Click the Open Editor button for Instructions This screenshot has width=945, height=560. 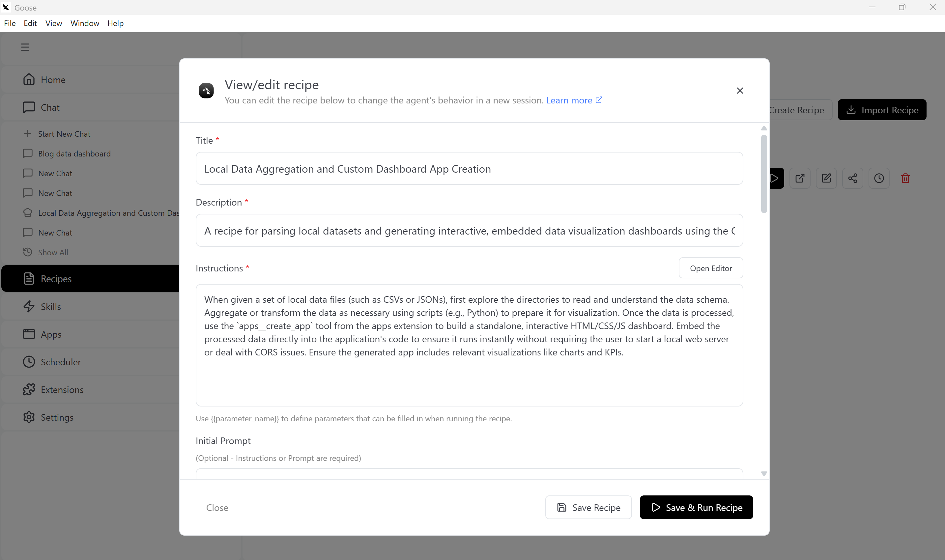(x=711, y=268)
